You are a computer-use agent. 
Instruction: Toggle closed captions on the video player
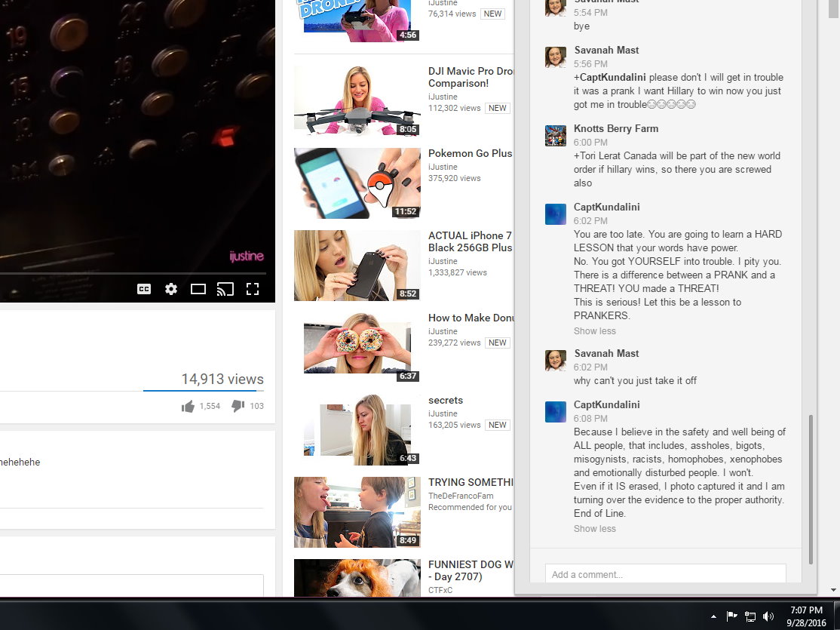click(x=144, y=289)
